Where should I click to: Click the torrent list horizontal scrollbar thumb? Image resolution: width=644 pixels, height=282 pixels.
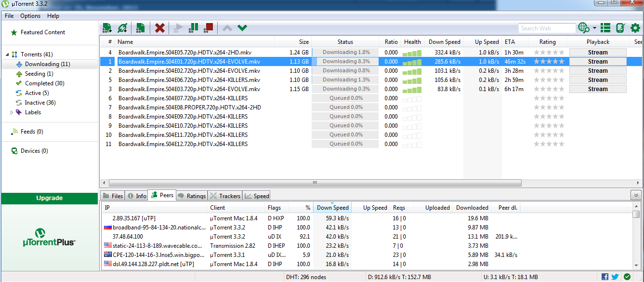[315, 183]
